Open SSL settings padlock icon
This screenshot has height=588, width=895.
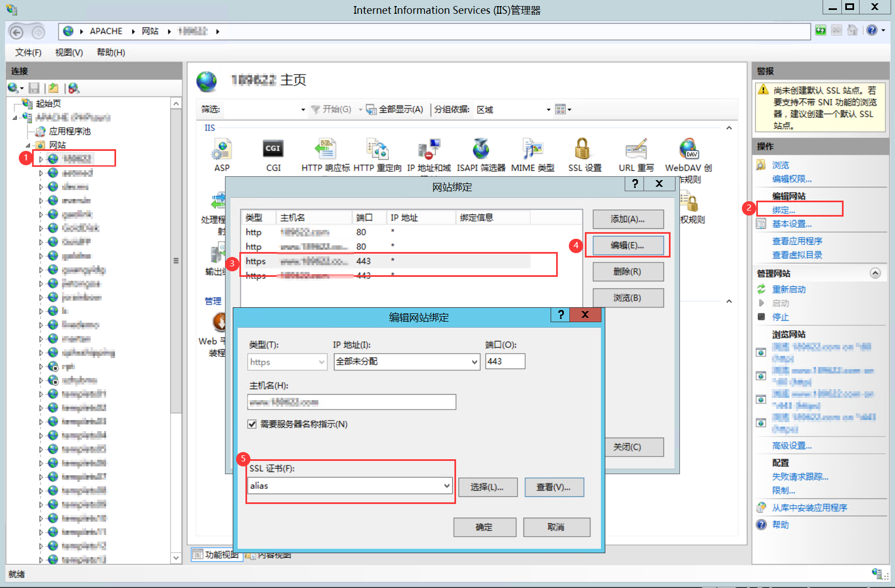coord(583,149)
